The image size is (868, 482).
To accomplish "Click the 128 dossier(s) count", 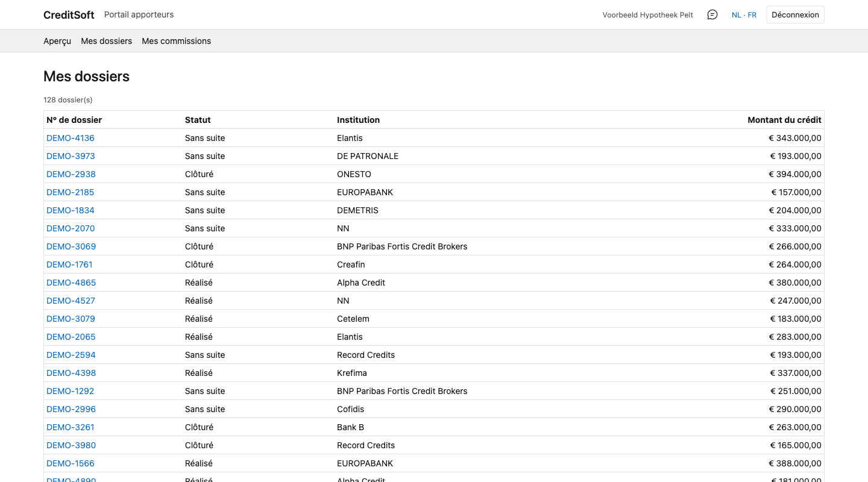I will point(68,100).
